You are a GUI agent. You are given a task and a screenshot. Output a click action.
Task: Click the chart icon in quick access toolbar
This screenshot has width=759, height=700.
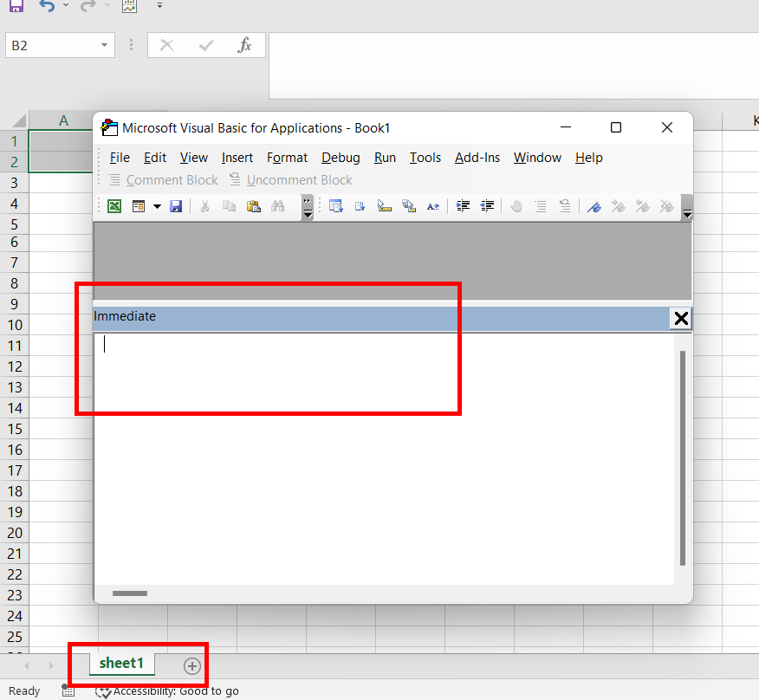tap(129, 6)
